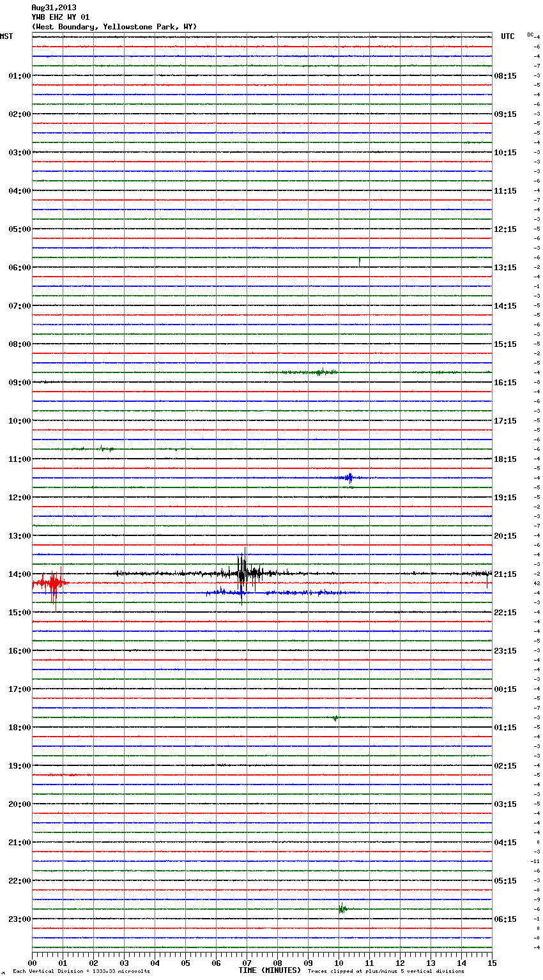Click the '00:15' UTC row label
Viewport: 543px width, 980px height.
pos(505,689)
